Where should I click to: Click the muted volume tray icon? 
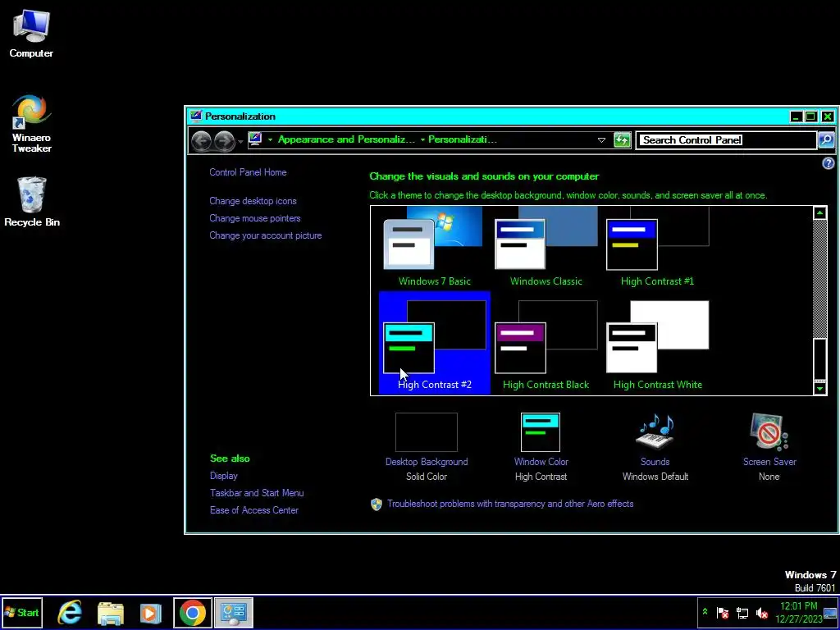click(x=762, y=612)
